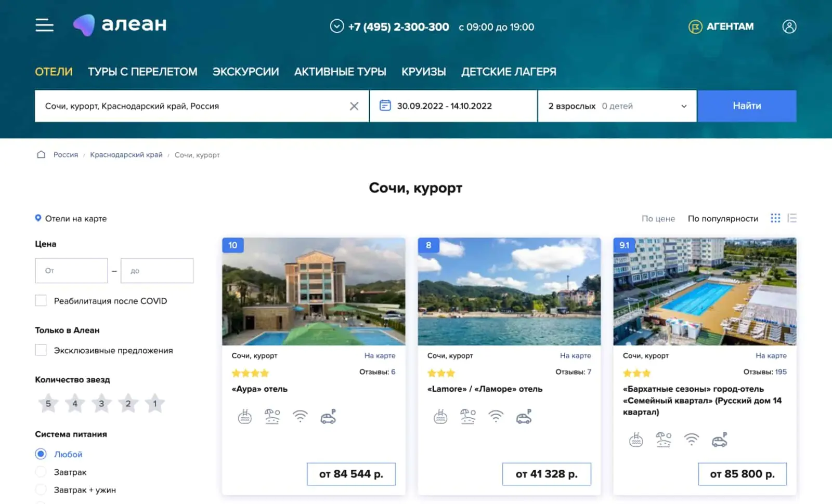832x504 pixels.
Task: Select Завтрак meal option
Action: 41,472
